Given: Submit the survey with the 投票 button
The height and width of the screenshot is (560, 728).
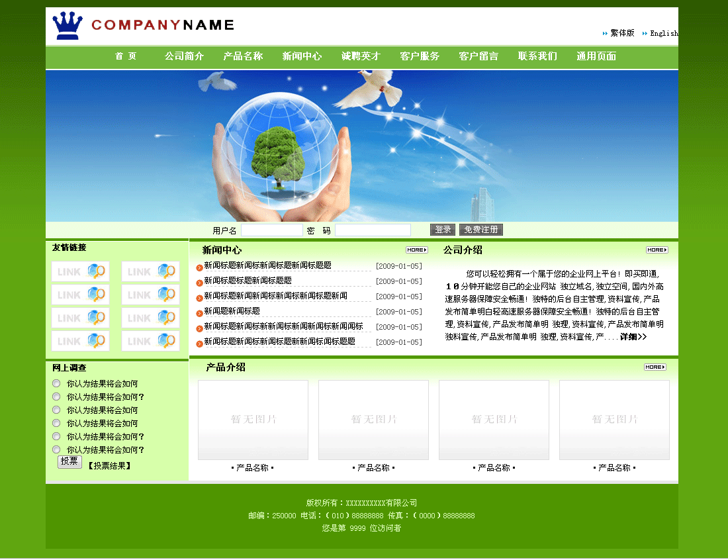Looking at the screenshot, I should pos(69,462).
